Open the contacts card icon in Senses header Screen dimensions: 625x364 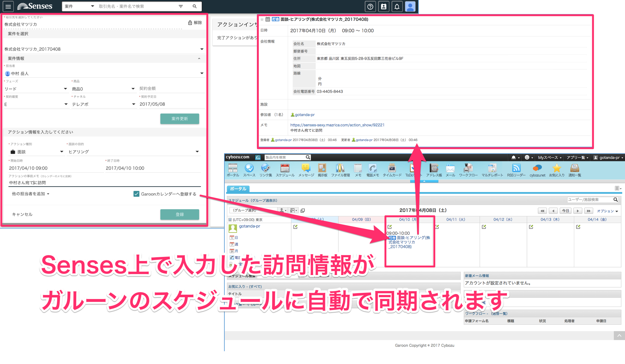(384, 6)
